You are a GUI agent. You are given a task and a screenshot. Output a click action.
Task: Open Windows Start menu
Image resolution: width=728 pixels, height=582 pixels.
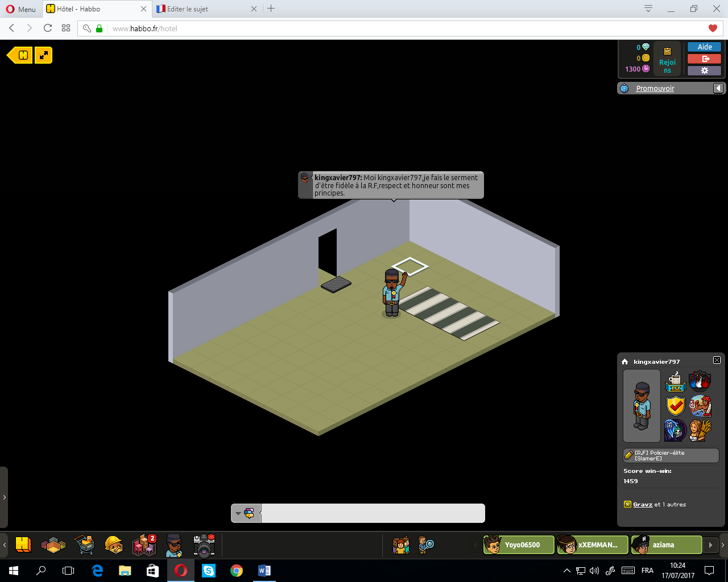14,571
